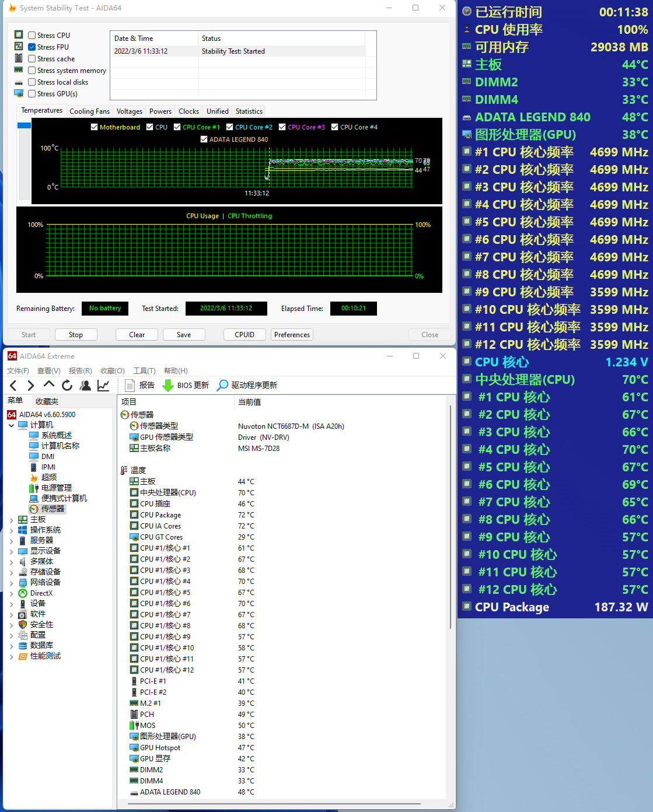The height and width of the screenshot is (812, 653).
Task: Toggle CPU Core #3 graph checkbox
Action: coord(282,127)
